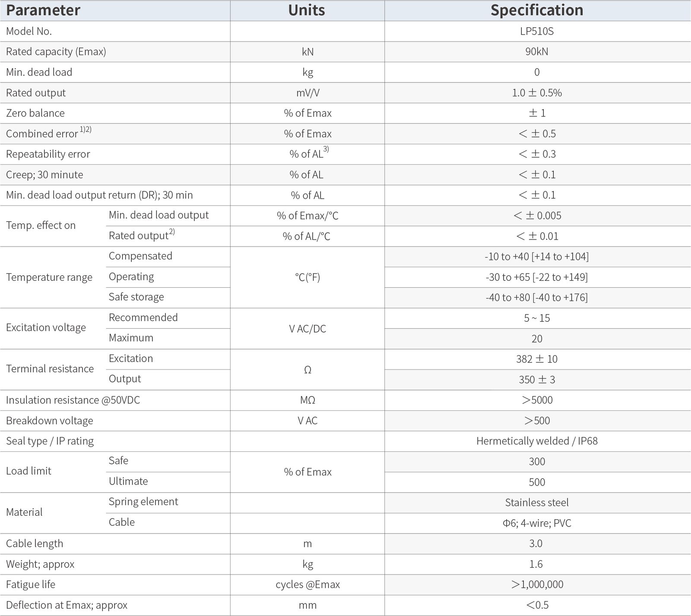The width and height of the screenshot is (691, 616).
Task: Select the Zero balance parameter label
Action: [35, 113]
